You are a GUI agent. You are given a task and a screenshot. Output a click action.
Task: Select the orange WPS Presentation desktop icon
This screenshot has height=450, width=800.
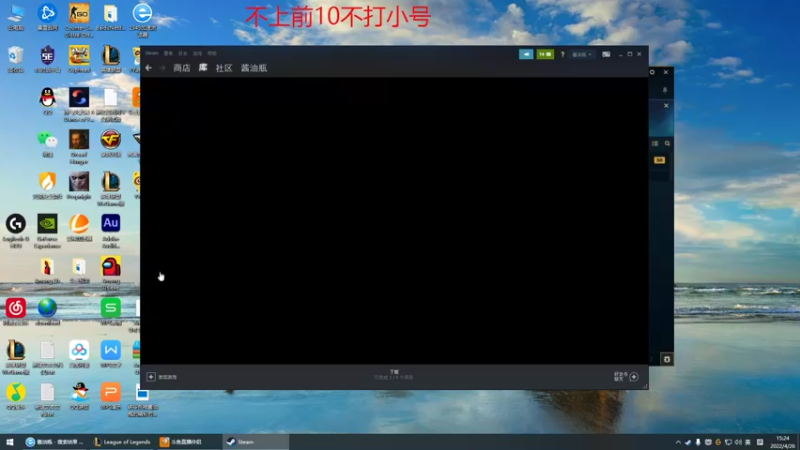(111, 396)
